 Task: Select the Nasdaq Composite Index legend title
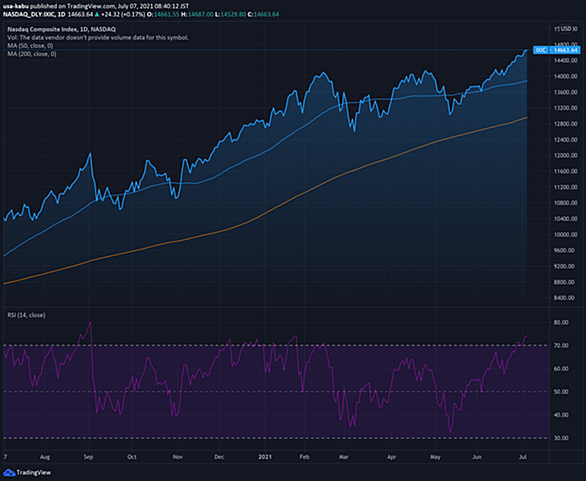[x=61, y=29]
